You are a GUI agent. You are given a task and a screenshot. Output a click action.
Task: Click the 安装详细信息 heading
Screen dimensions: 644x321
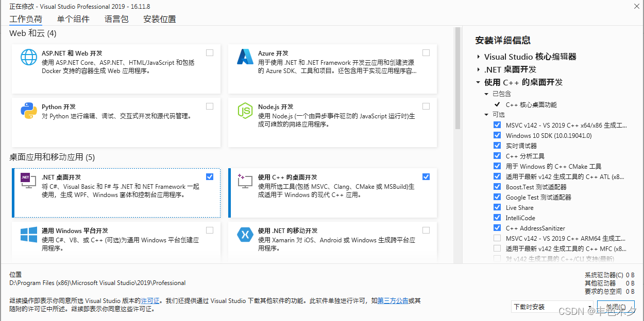(503, 40)
